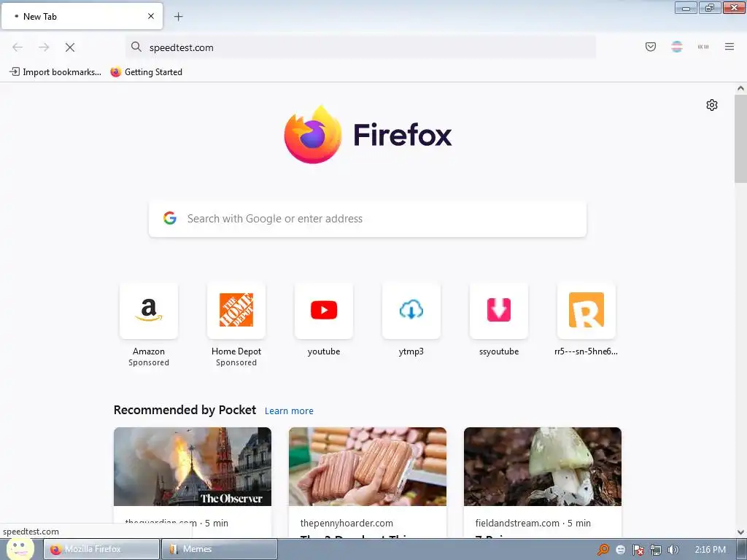Click the round grey tray icon

(x=620, y=550)
